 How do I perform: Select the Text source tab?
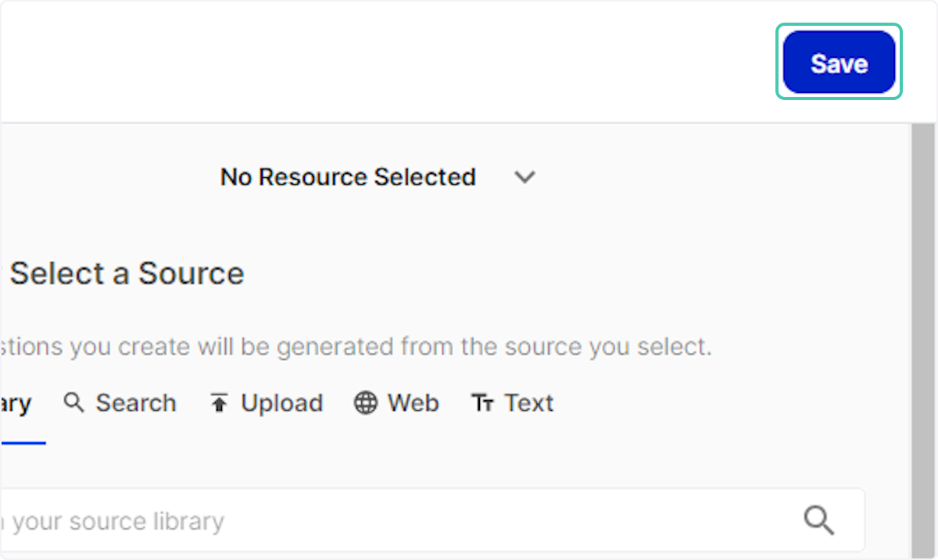point(528,403)
